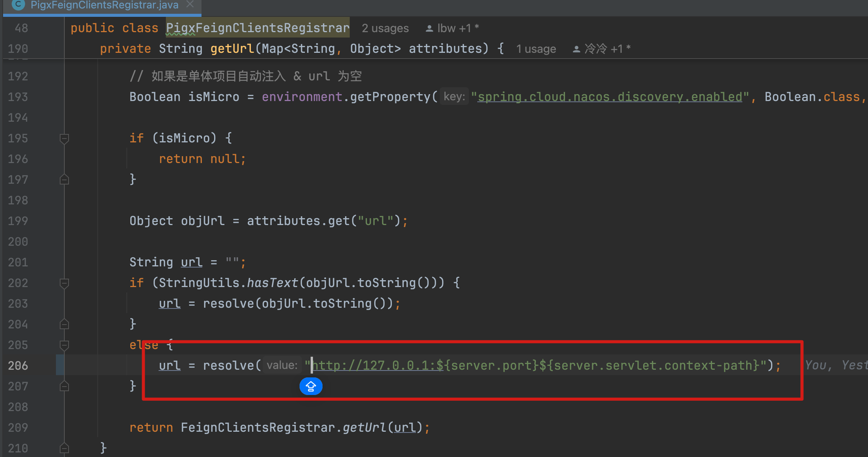Screen dimensions: 868x457
Task: Click the author icon beside lbw +1
Action: coord(429,28)
